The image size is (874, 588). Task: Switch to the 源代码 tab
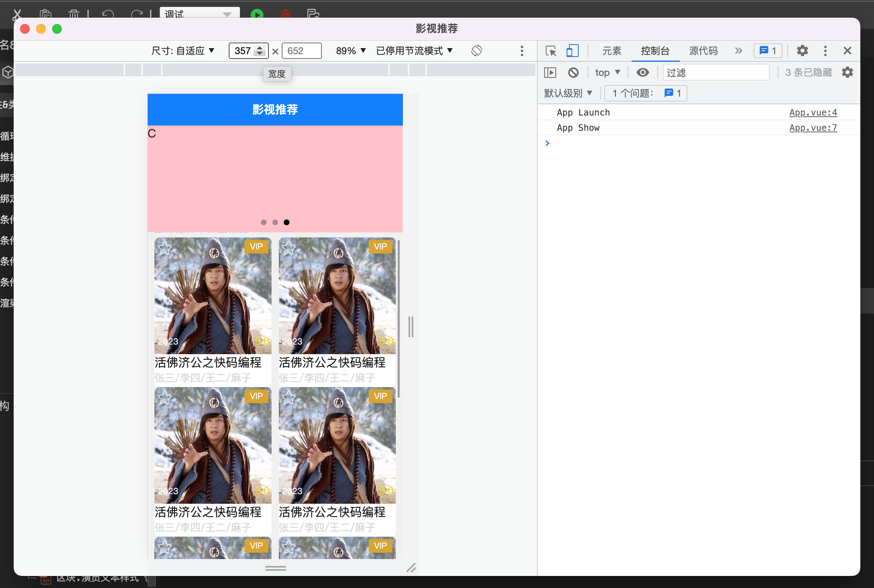click(703, 51)
